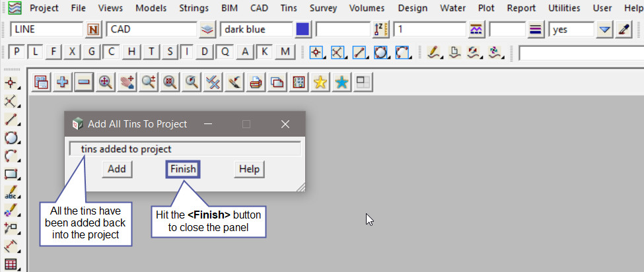Click the grid settings icon
This screenshot has height=272, width=644.
click(299, 83)
